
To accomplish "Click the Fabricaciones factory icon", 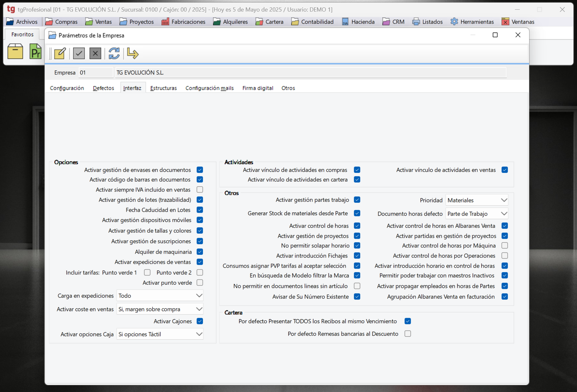I will 165,22.
